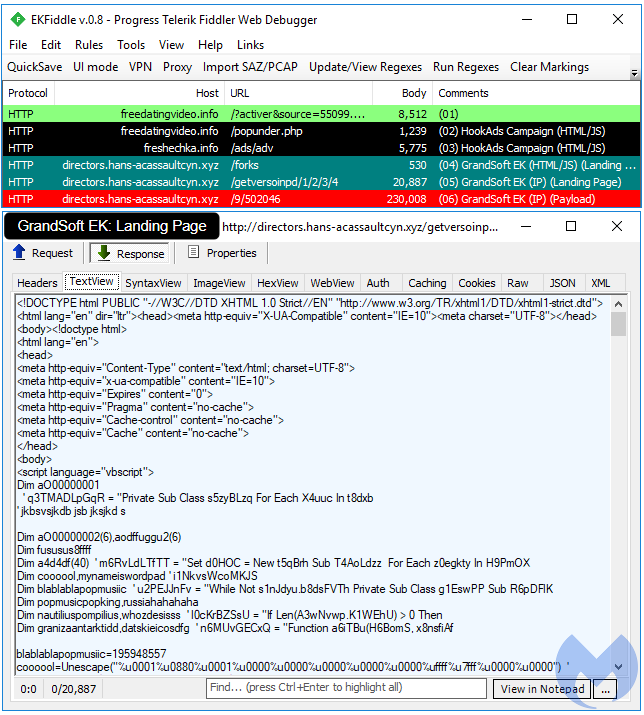Switch to the SyntaxView tab
644x715 pixels.
pos(153,283)
